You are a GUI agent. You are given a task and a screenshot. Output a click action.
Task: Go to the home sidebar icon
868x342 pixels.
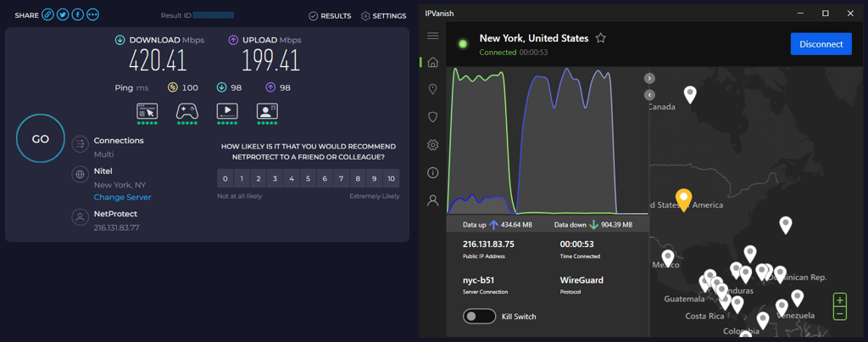pyautogui.click(x=433, y=63)
